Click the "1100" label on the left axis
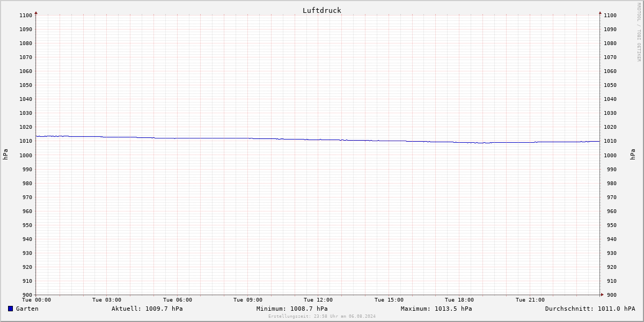The image size is (644, 322). 26,15
